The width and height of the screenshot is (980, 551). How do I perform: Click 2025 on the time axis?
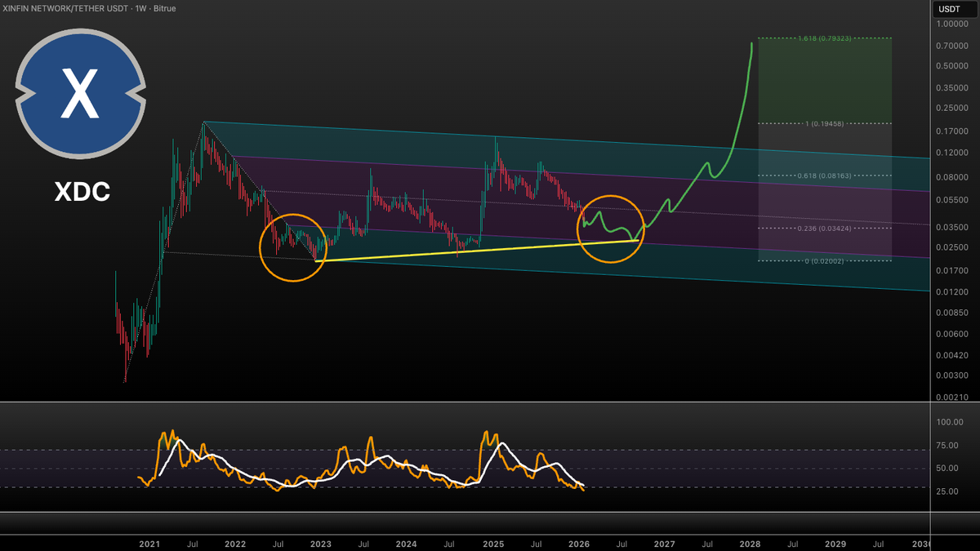[492, 543]
